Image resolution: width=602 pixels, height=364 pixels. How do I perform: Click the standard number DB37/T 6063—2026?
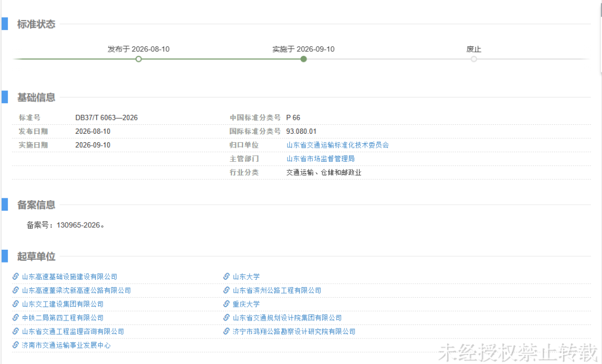pos(106,118)
